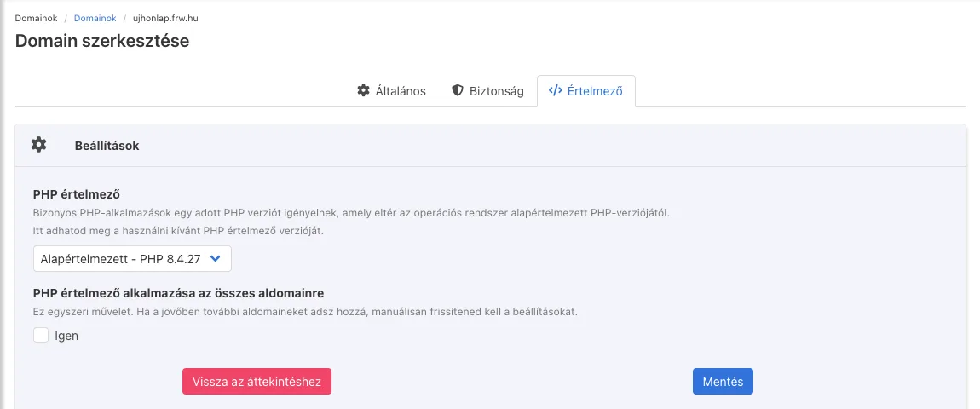This screenshot has height=409, width=980.
Task: Click the 'Bizonyos PHP-alkalmazások' description text
Action: [x=351, y=213]
